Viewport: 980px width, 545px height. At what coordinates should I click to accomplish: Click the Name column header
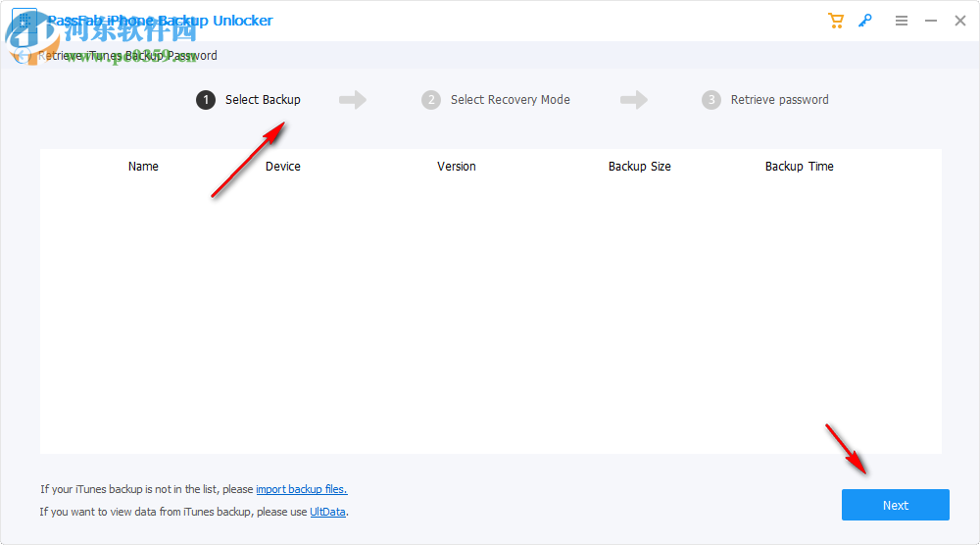143,167
